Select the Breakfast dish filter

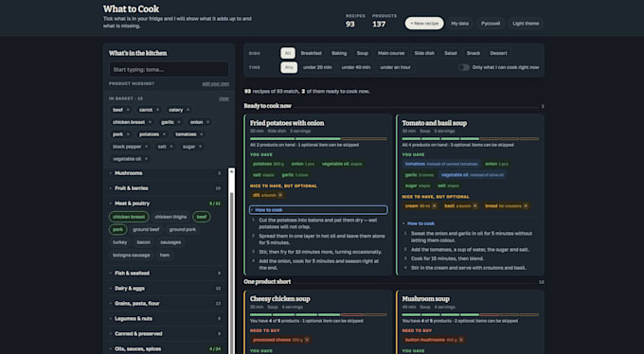pyautogui.click(x=311, y=53)
